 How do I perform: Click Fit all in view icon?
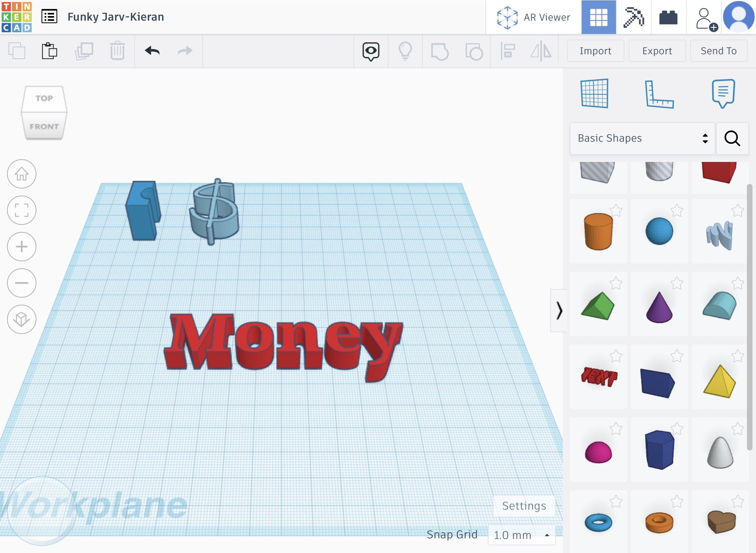22,211
